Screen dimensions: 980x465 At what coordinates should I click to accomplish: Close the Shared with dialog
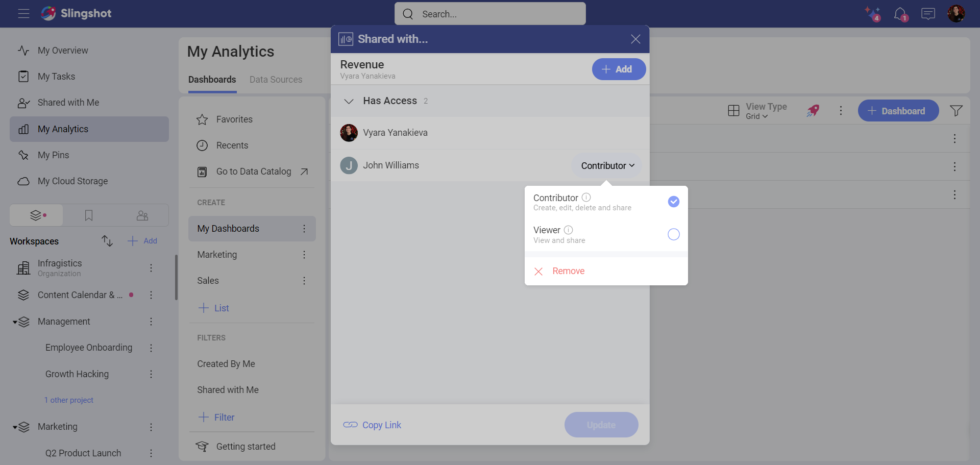coord(635,39)
